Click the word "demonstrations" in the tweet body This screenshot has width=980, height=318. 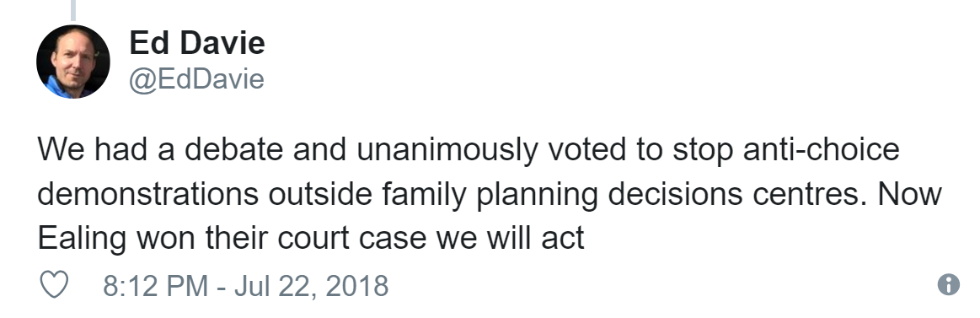pos(148,195)
